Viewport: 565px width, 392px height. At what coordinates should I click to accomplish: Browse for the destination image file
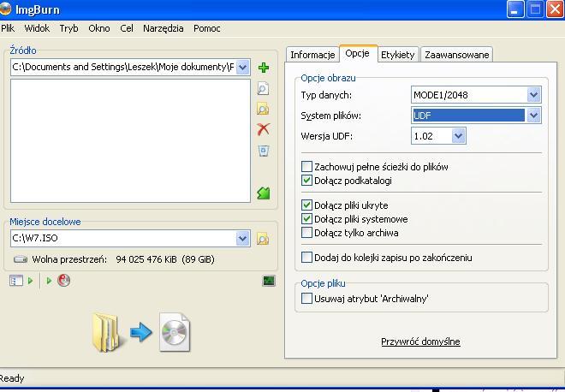coord(263,239)
